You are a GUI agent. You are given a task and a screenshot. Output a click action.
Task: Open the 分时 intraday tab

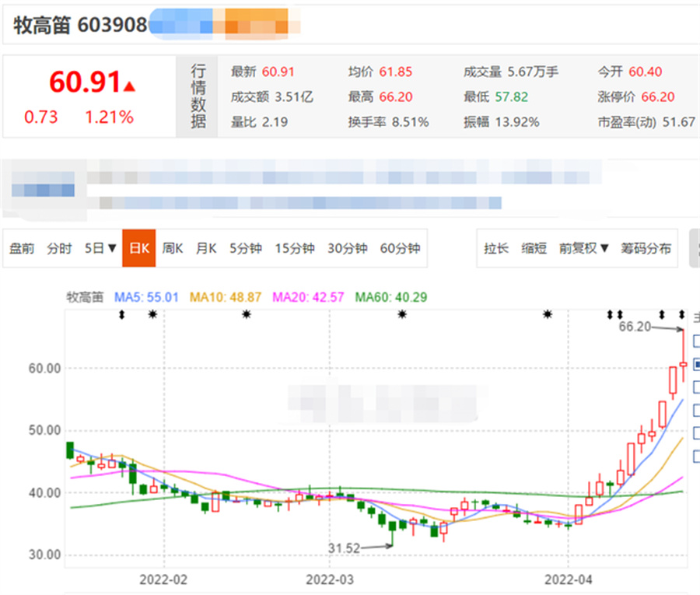click(x=59, y=249)
